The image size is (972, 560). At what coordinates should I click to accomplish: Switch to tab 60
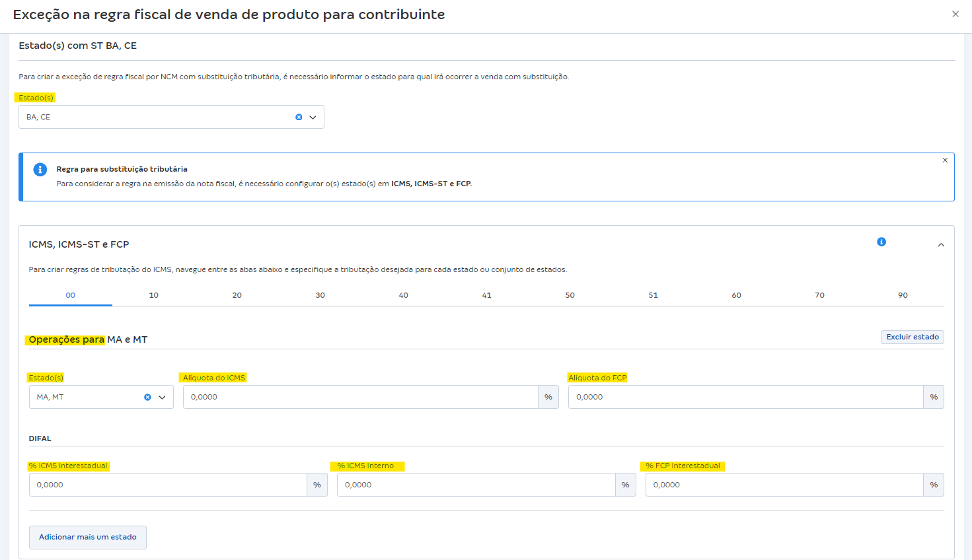[x=736, y=295]
